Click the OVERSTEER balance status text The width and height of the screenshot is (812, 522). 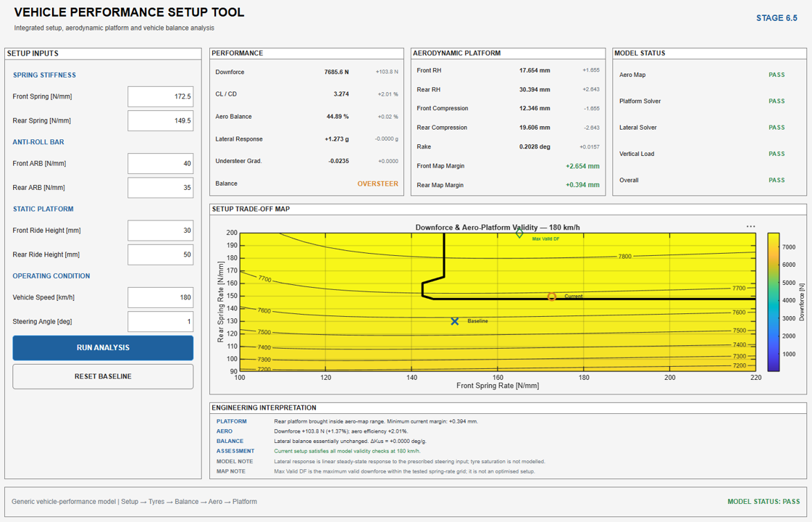(x=377, y=183)
